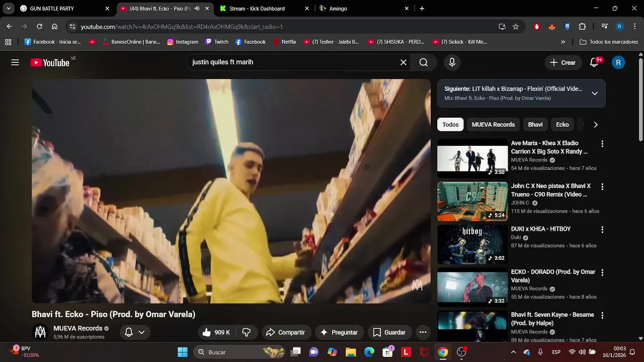644x362 pixels.
Task: Open the Apps grid in bookmarks bar
Action: pos(8,42)
